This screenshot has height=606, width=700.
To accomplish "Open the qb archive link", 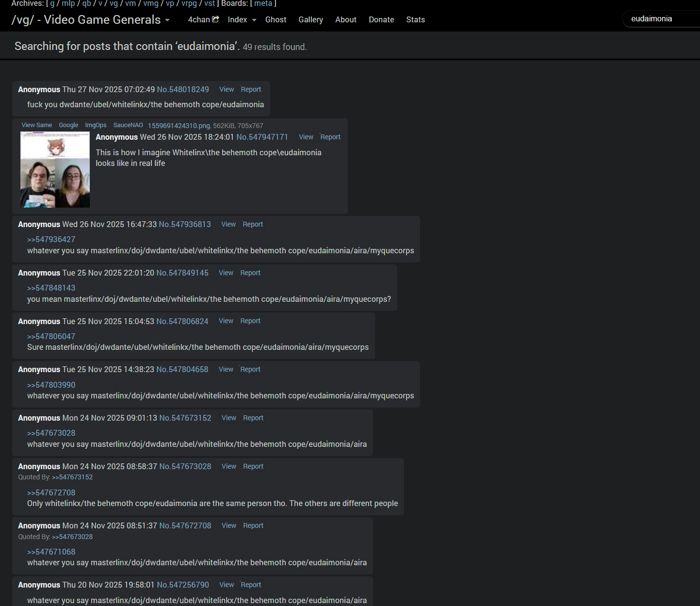I will [86, 3].
